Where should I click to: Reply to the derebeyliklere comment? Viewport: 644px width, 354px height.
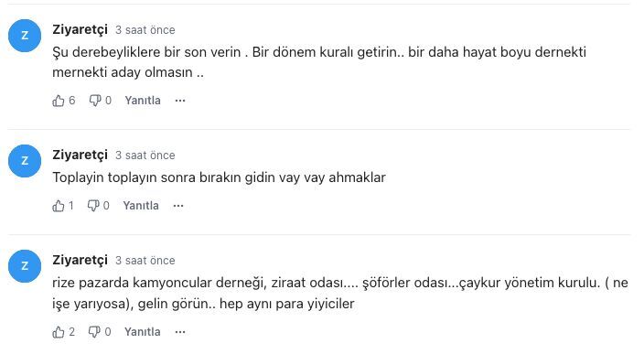coord(143,101)
